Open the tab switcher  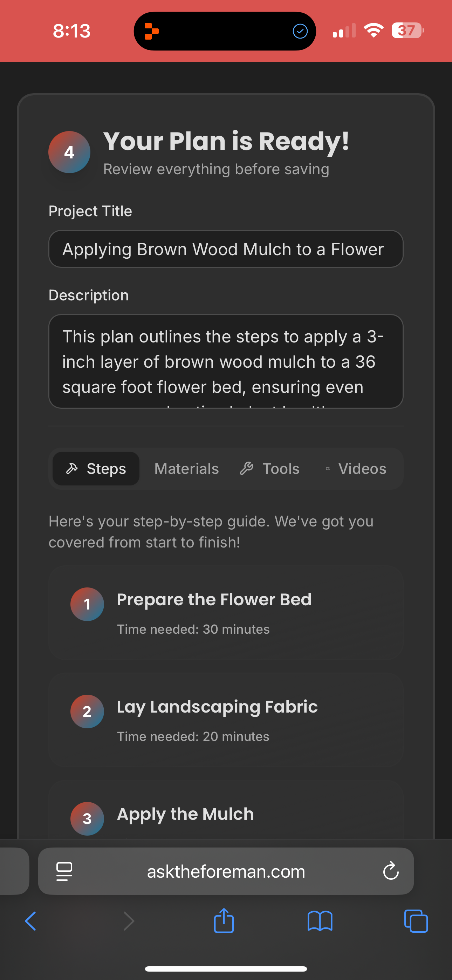tap(416, 921)
